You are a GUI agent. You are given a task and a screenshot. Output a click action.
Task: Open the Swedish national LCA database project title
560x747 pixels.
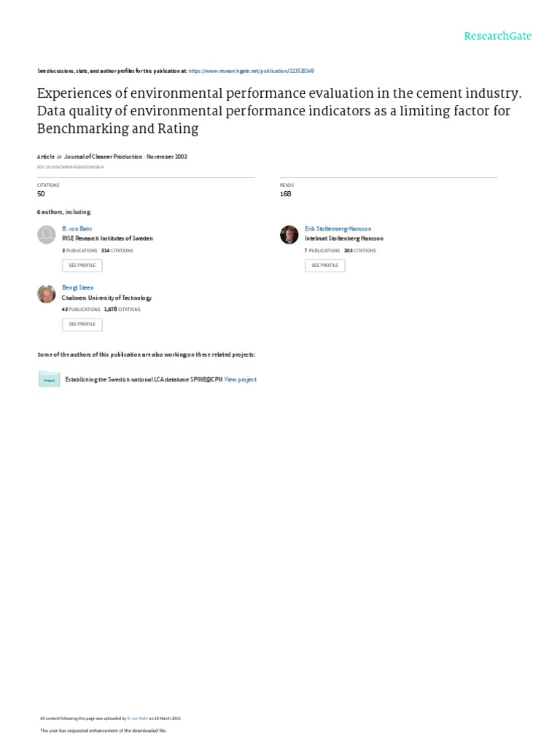click(x=144, y=379)
